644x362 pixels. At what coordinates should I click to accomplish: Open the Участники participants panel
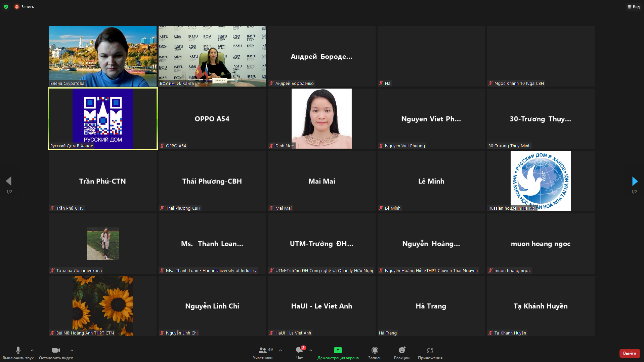(x=263, y=353)
